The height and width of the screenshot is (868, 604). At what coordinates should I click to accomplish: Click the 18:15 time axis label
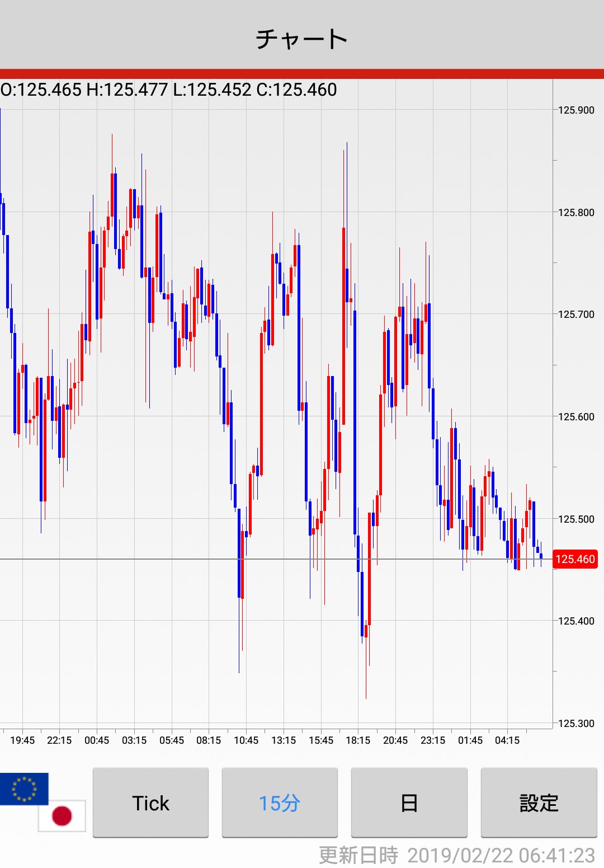tap(358, 740)
